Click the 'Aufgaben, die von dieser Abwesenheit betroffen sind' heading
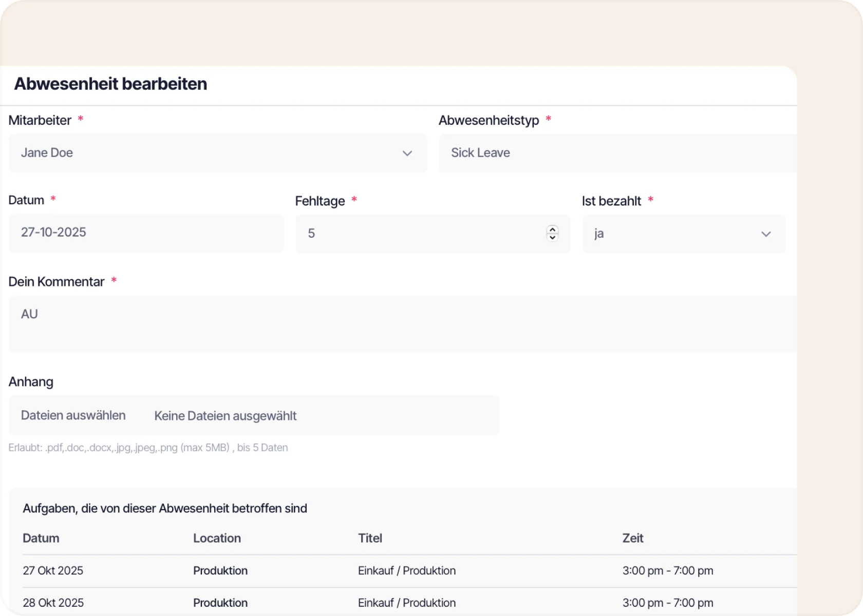The image size is (863, 616). point(165,508)
